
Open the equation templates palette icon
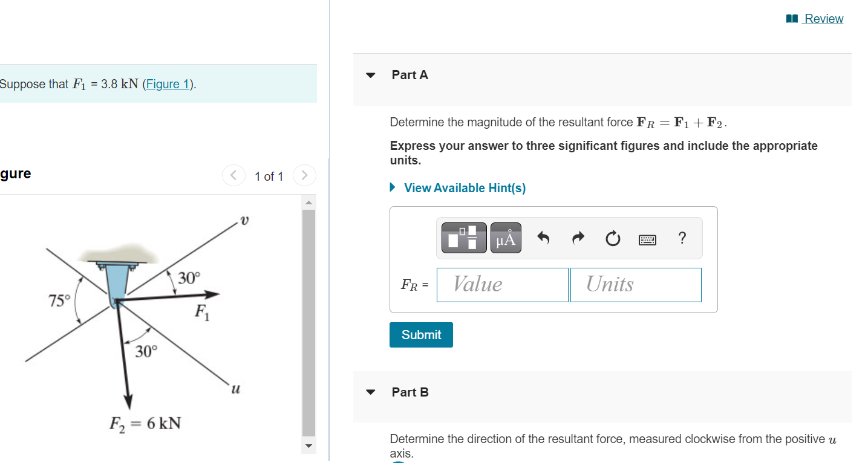[x=463, y=238]
